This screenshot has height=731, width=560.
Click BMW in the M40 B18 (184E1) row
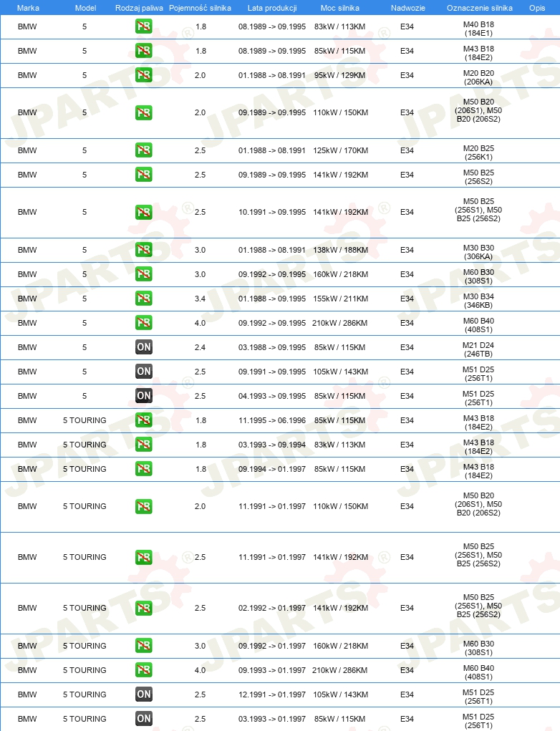click(27, 26)
